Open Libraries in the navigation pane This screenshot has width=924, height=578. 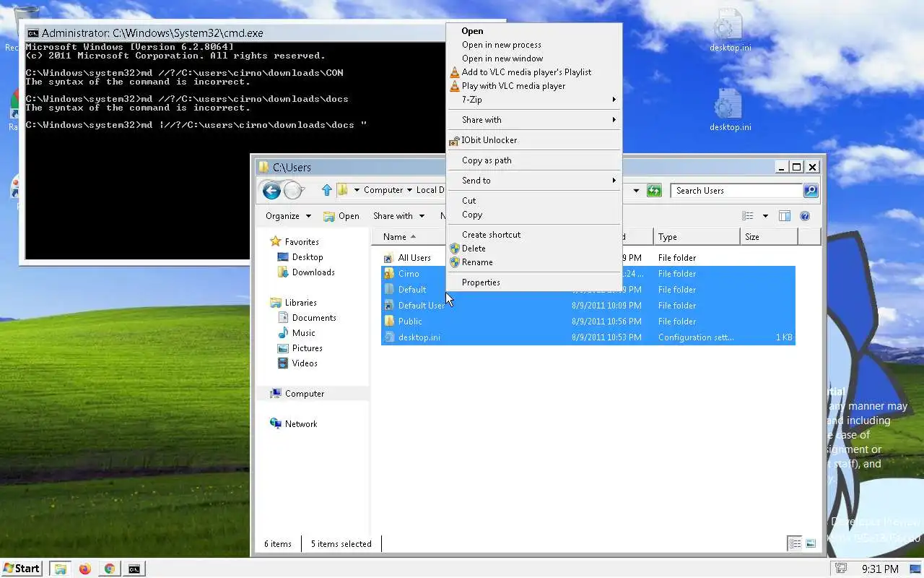tap(300, 303)
